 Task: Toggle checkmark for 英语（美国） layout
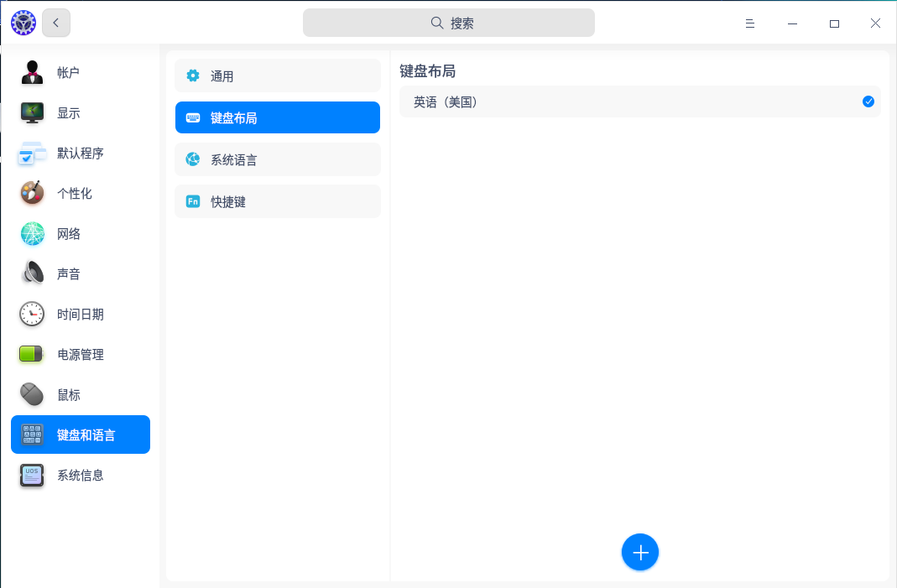coord(868,101)
